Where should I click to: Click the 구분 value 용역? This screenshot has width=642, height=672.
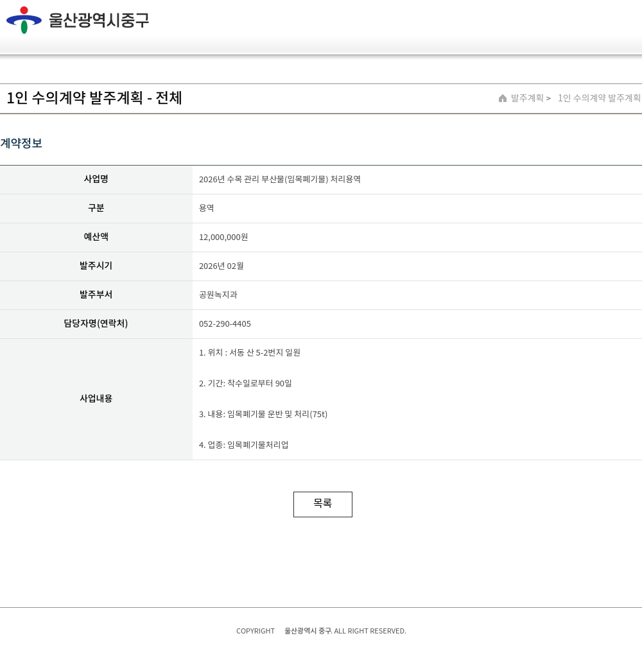(207, 209)
